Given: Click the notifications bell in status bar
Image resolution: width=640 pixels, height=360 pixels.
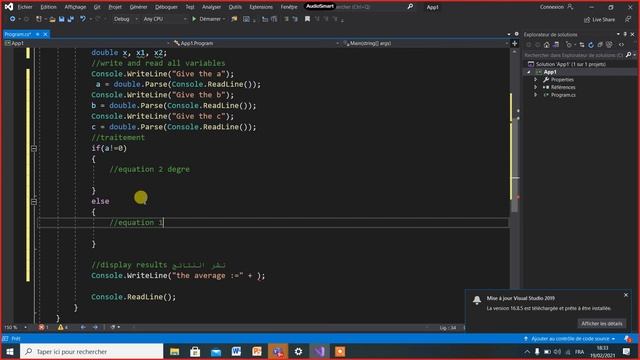Looking at the screenshot, I should pos(627,339).
